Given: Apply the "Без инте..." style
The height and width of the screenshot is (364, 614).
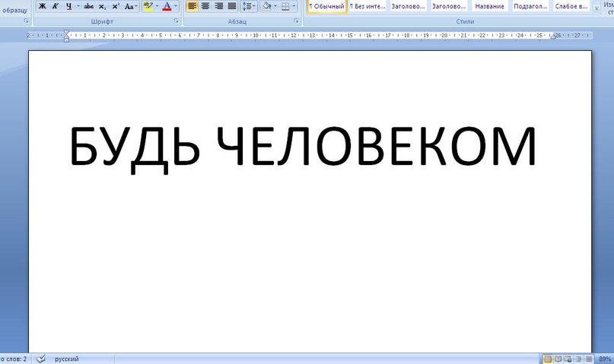Looking at the screenshot, I should click(x=367, y=6).
